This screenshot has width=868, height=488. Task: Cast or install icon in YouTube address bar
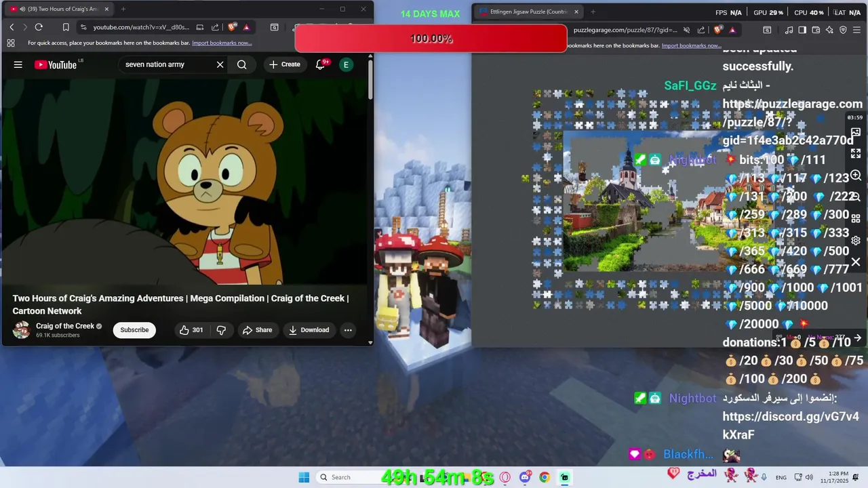(x=200, y=27)
